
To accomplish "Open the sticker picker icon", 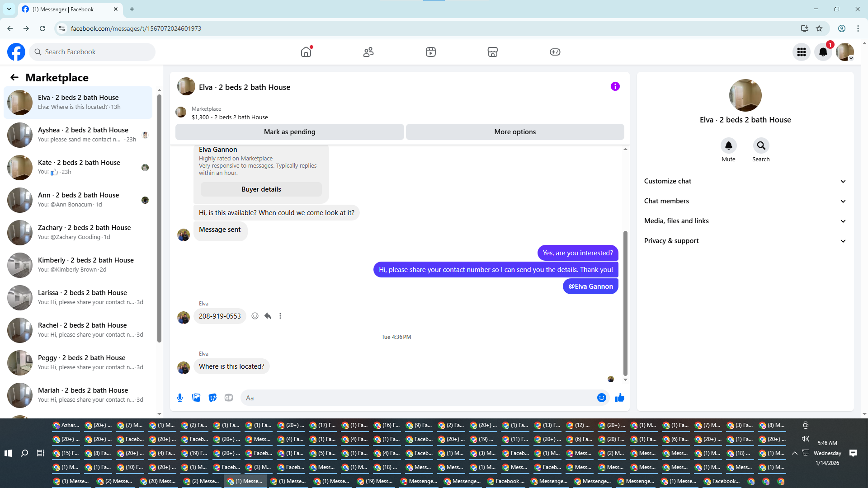I will pyautogui.click(x=212, y=398).
